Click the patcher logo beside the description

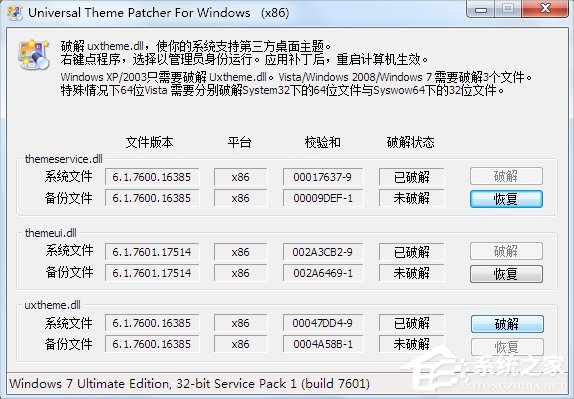(x=34, y=55)
